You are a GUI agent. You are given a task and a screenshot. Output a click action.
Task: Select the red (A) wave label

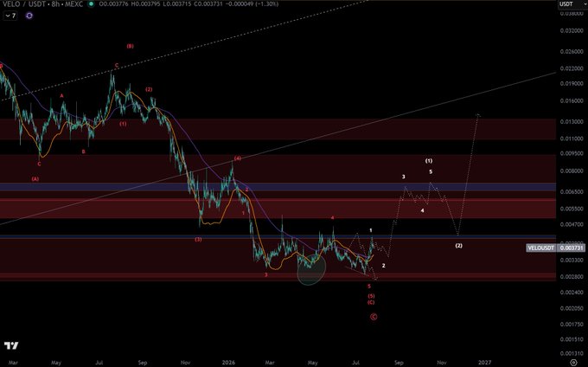click(35, 179)
